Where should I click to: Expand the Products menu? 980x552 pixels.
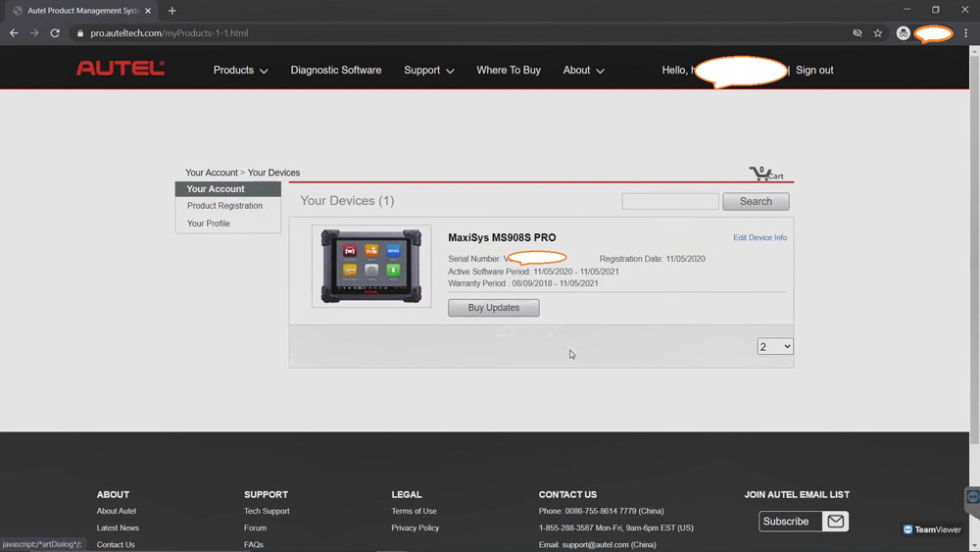pyautogui.click(x=241, y=70)
